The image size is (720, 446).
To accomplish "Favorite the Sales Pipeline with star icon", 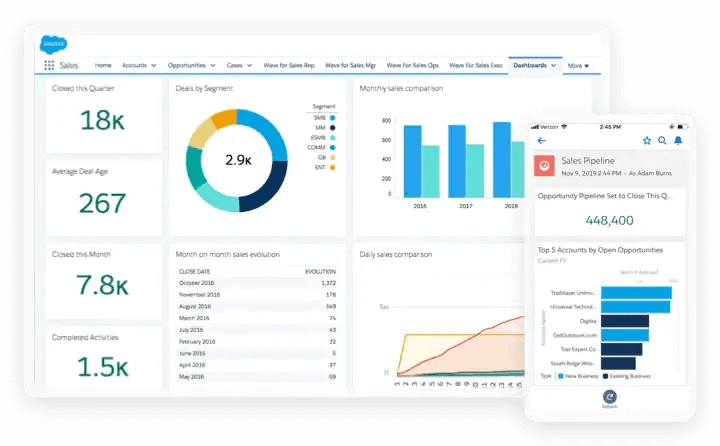I will [x=647, y=141].
